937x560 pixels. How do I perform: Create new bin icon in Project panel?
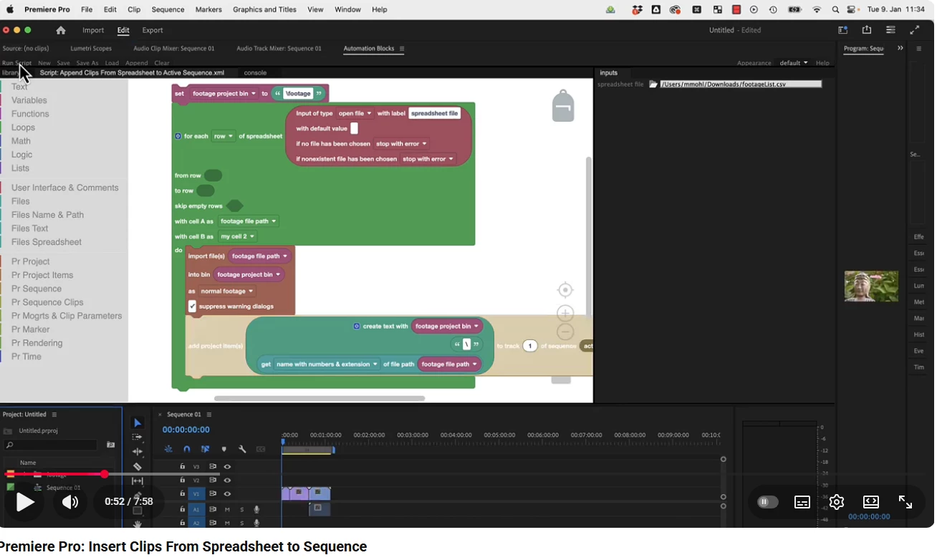click(110, 445)
